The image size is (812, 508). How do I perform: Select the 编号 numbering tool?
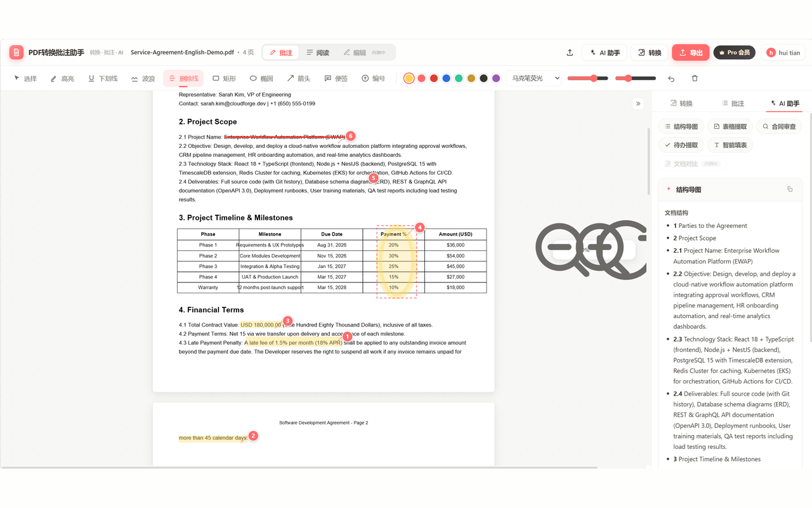point(373,78)
